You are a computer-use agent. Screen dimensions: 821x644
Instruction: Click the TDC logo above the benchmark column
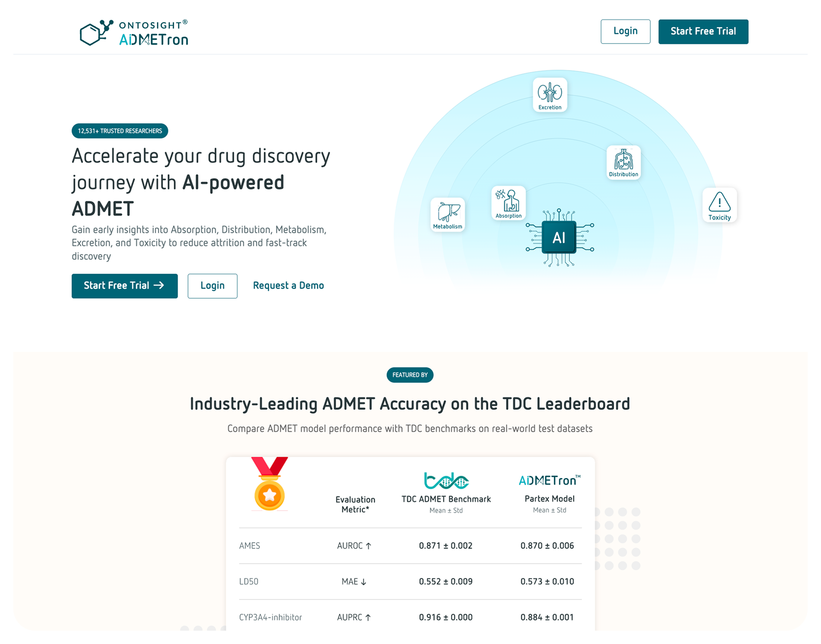[446, 480]
